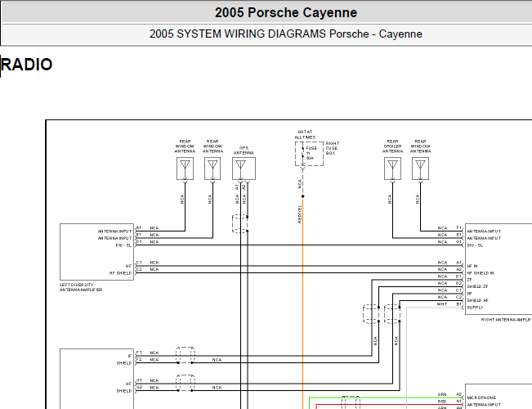The height and width of the screenshot is (409, 532).
Task: Click the 'GRN' wire label at pin A2
Action: [x=442, y=395]
